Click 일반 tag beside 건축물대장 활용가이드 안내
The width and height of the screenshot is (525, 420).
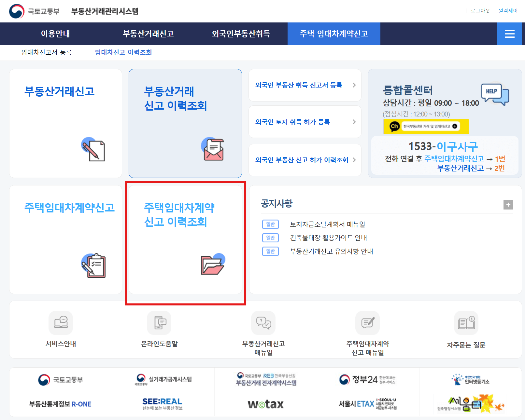(x=270, y=238)
